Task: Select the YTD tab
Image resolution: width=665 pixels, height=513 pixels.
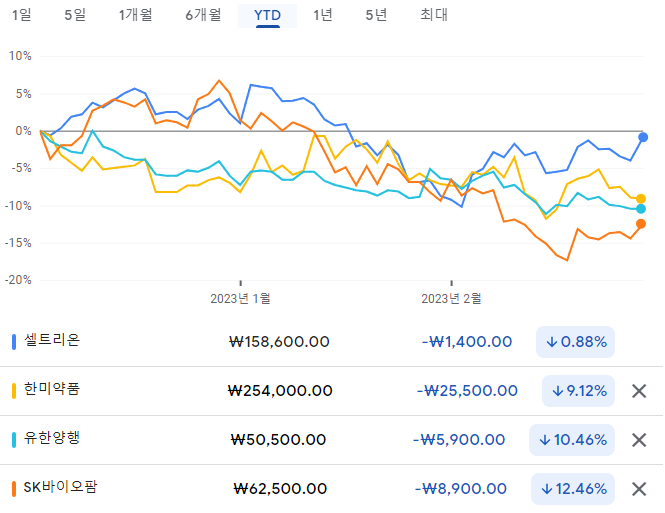Action: [267, 15]
